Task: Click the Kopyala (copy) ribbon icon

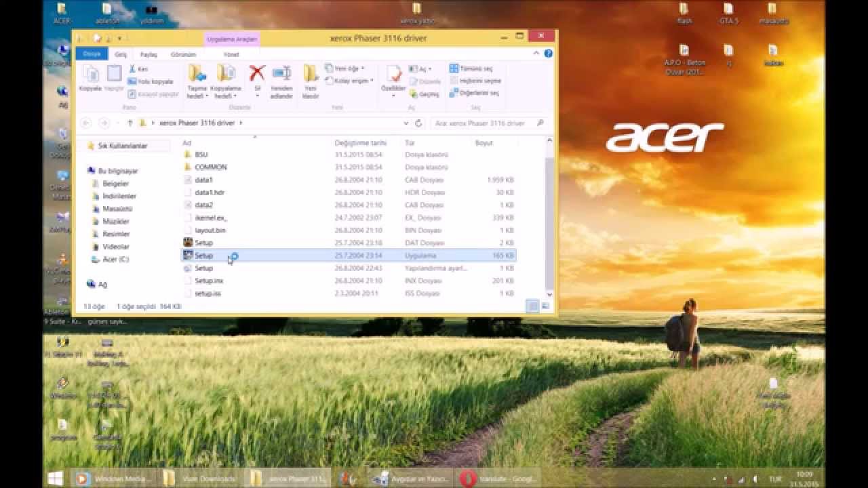Action: pos(90,73)
